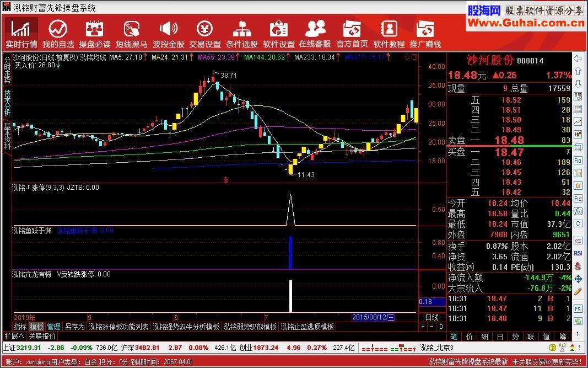Image resolution: width=588 pixels, height=368 pixels.
Task: Click the MA5: 27.18 indicator label
Action: 125,57
